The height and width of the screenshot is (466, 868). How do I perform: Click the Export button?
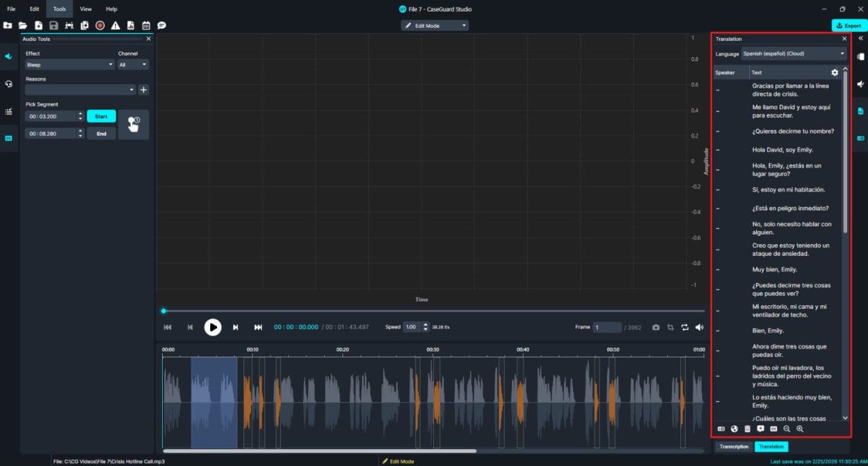pos(848,26)
